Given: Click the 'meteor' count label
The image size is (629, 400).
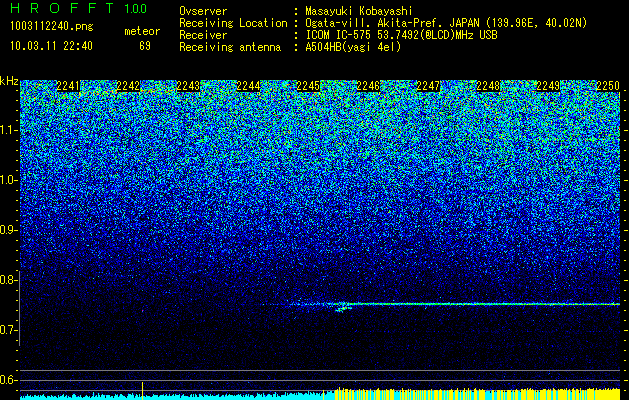Looking at the screenshot, I should (x=142, y=31).
